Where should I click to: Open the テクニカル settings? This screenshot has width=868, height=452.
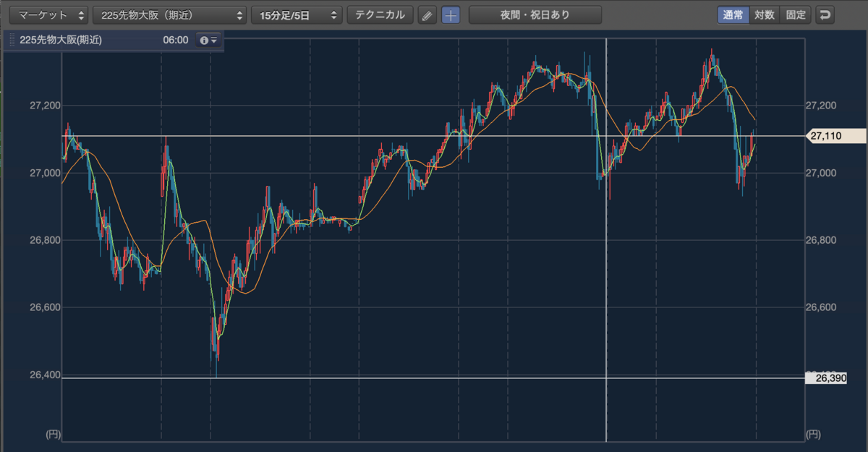point(380,15)
